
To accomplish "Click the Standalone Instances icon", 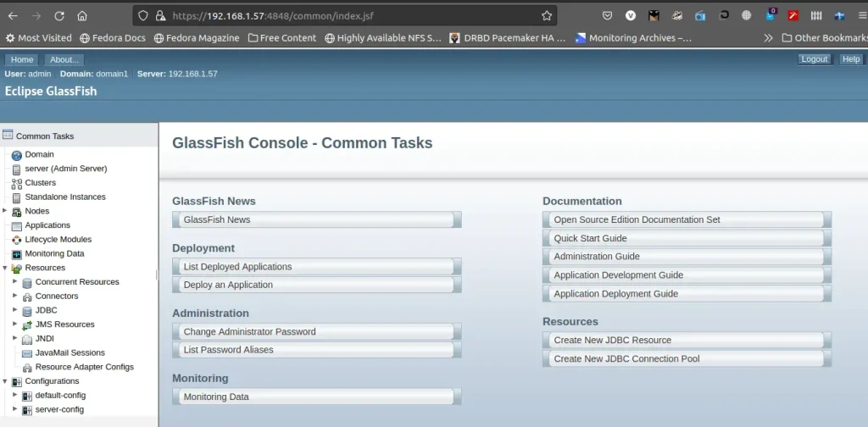I will (x=16, y=197).
